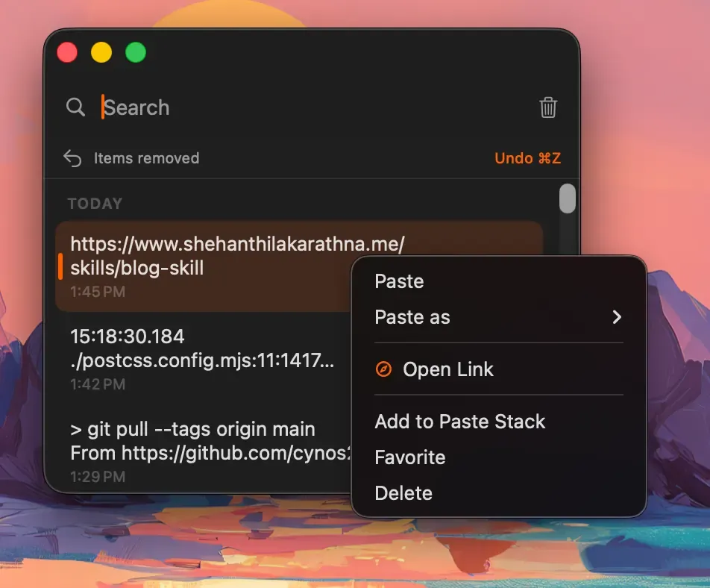Click the undo arrow icon beside Items removed
710x588 pixels.
[x=72, y=158]
